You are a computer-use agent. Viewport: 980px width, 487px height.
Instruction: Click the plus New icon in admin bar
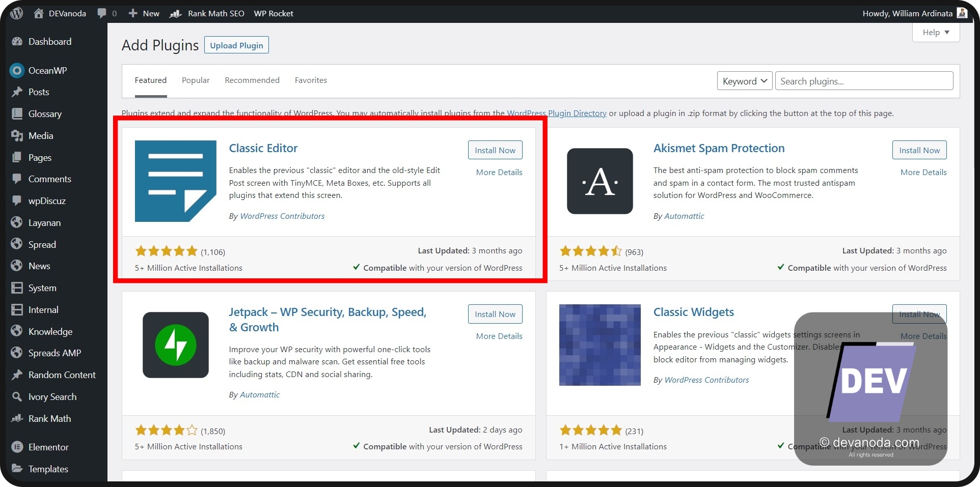point(133,13)
